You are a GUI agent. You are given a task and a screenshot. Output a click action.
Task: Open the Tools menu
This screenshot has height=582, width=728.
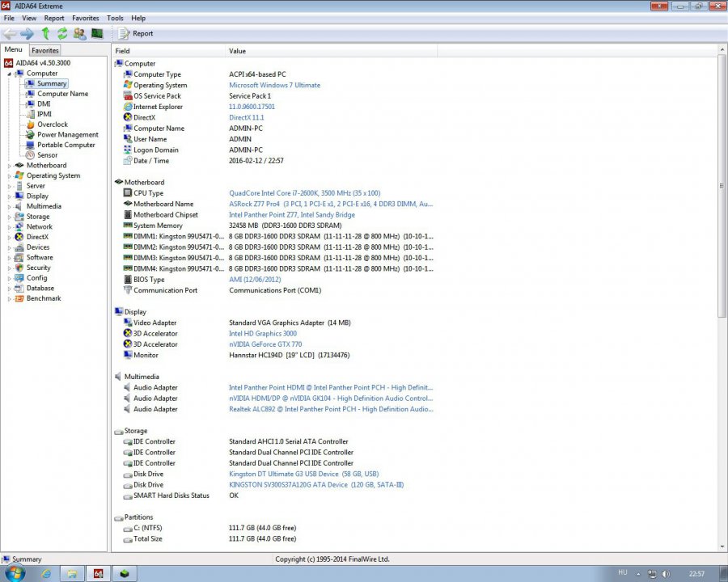click(x=115, y=18)
